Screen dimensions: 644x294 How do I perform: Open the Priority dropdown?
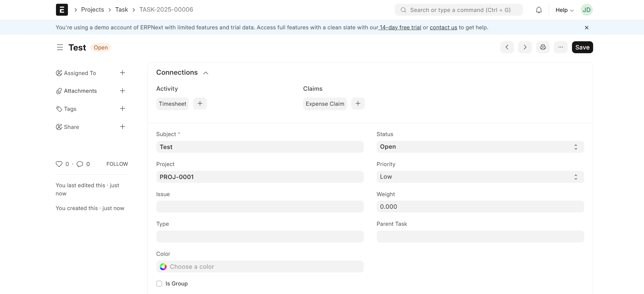(x=480, y=177)
